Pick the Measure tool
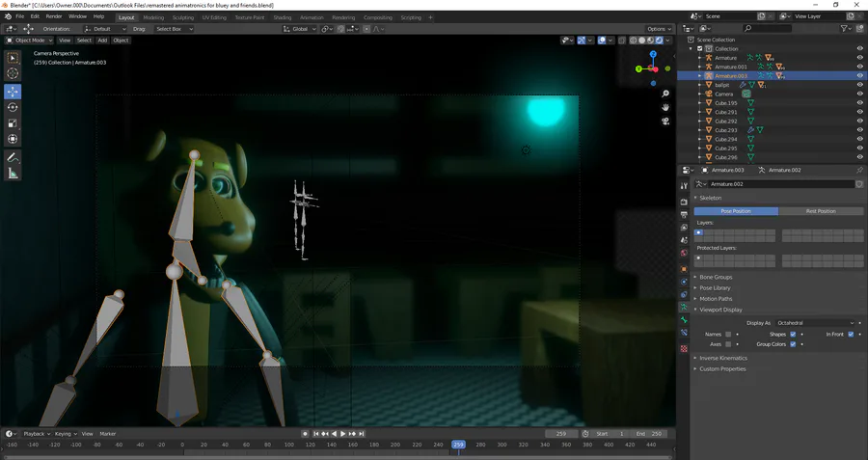The image size is (868, 460). [x=13, y=174]
